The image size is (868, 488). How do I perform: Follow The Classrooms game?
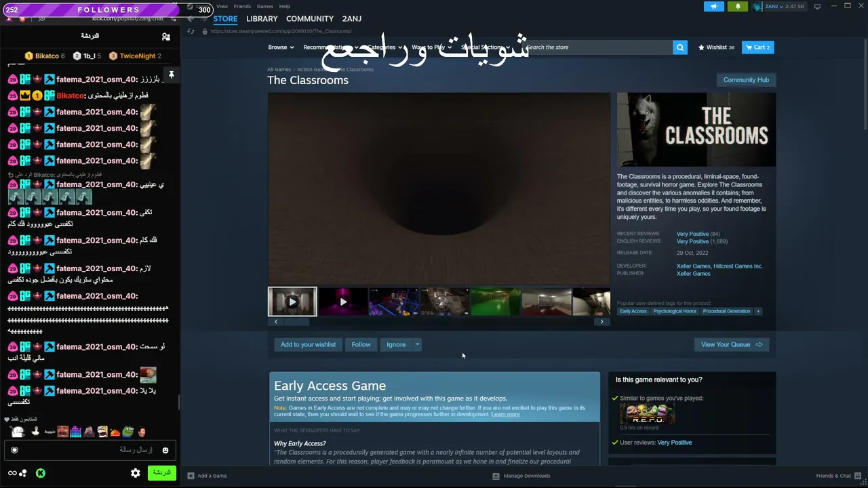pyautogui.click(x=361, y=344)
